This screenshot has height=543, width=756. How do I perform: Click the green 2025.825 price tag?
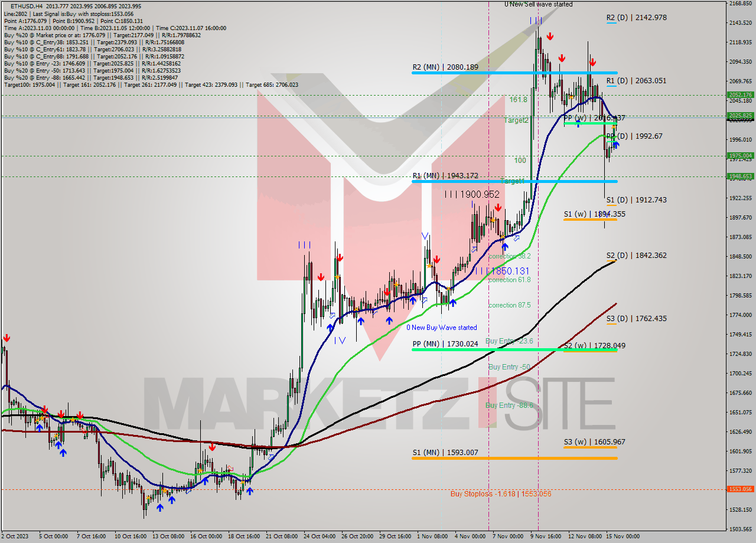coord(741,115)
